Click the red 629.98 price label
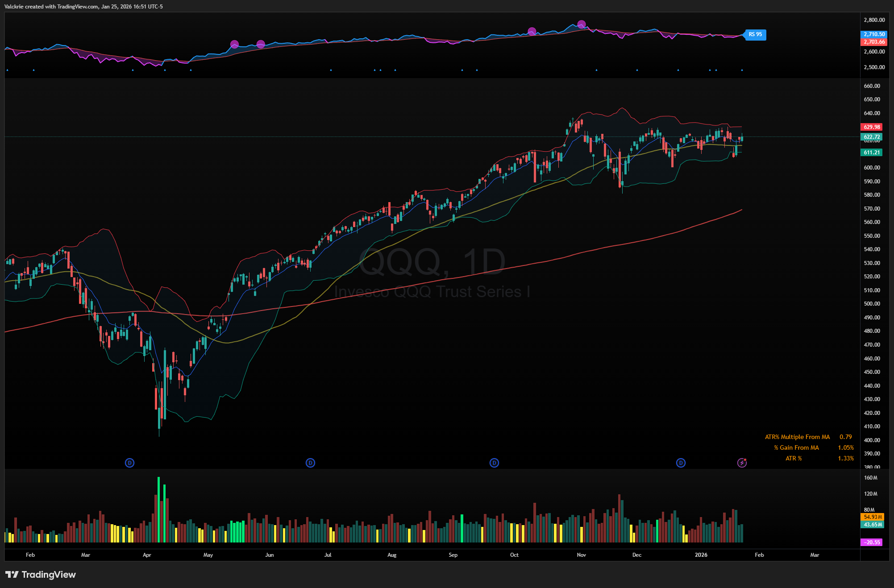The height and width of the screenshot is (588, 894). (x=871, y=127)
